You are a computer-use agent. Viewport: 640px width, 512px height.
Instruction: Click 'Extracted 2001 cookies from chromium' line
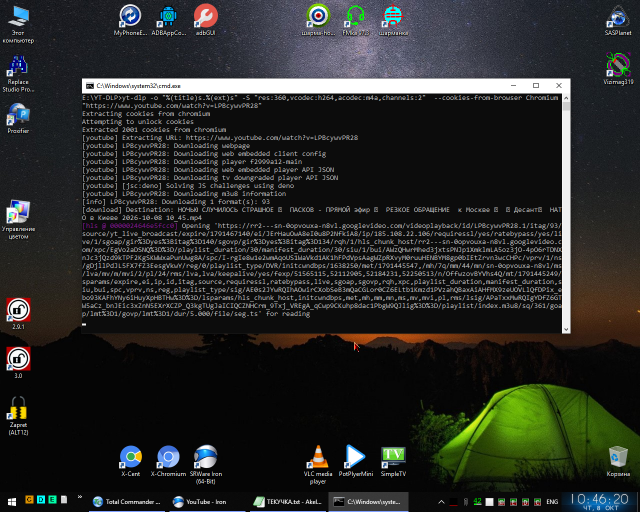(x=154, y=129)
